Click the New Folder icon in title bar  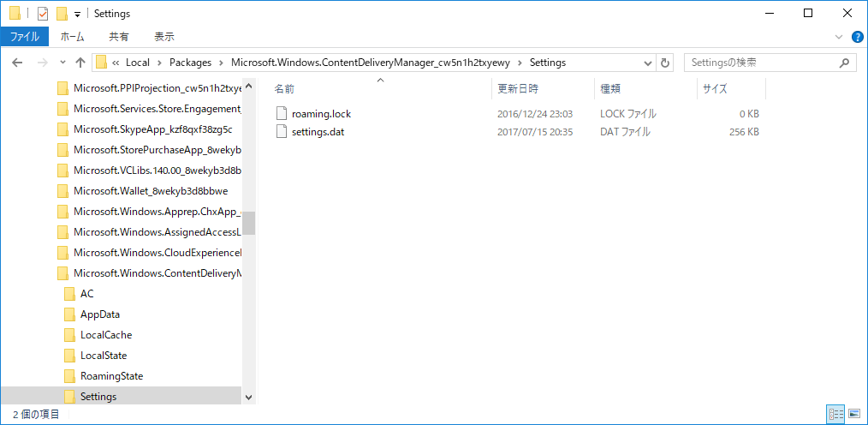[61, 14]
